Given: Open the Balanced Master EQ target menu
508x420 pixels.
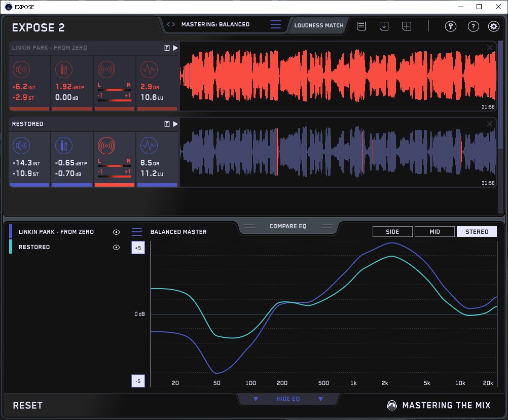Looking at the screenshot, I should click(137, 232).
